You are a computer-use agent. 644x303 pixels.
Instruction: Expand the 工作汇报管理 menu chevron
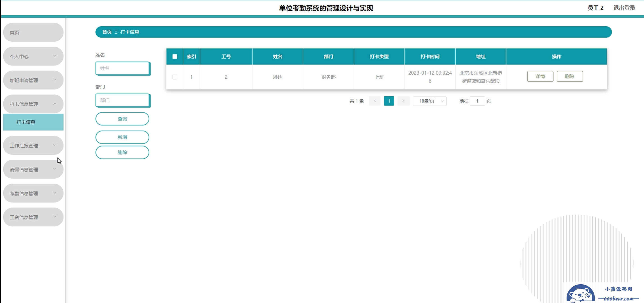[55, 145]
